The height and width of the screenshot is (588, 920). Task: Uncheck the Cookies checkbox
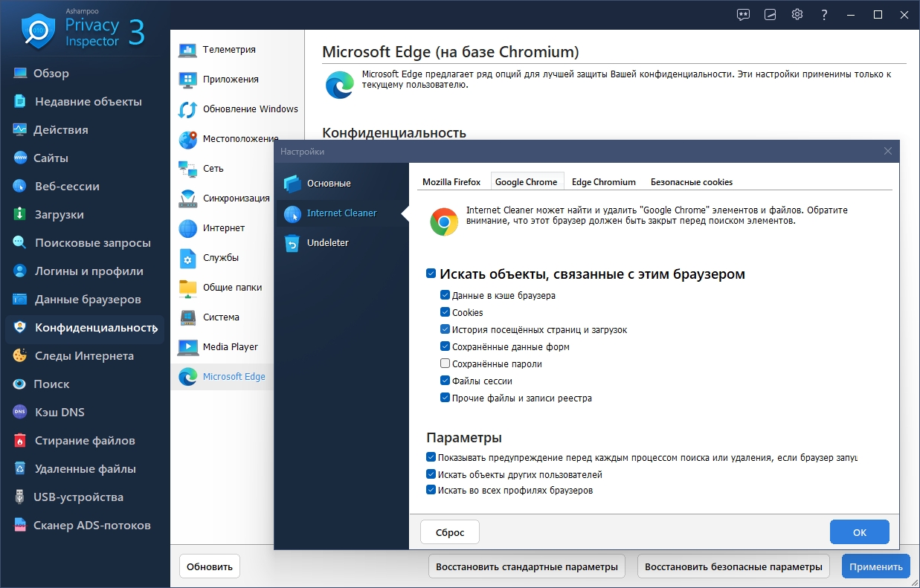click(445, 313)
